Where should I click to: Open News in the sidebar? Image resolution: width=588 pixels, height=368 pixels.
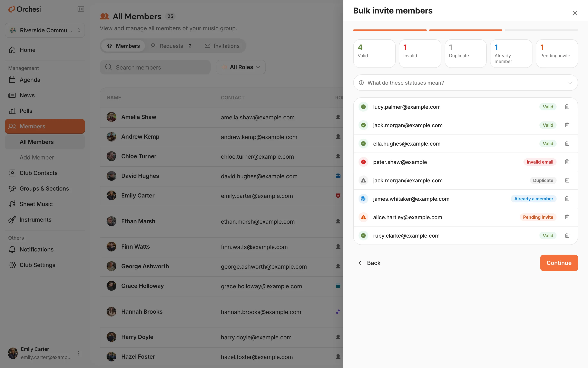(x=45, y=95)
